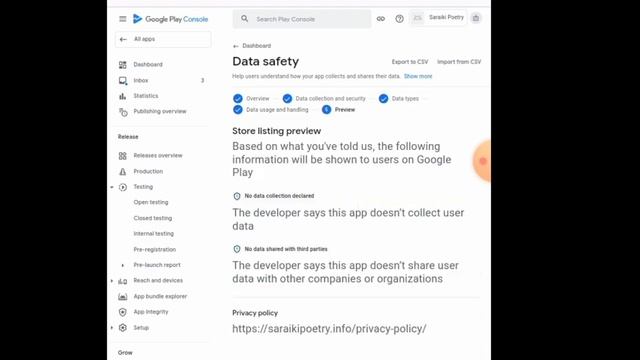Open Internal testing
This screenshot has width=640, height=360.
pyautogui.click(x=153, y=234)
